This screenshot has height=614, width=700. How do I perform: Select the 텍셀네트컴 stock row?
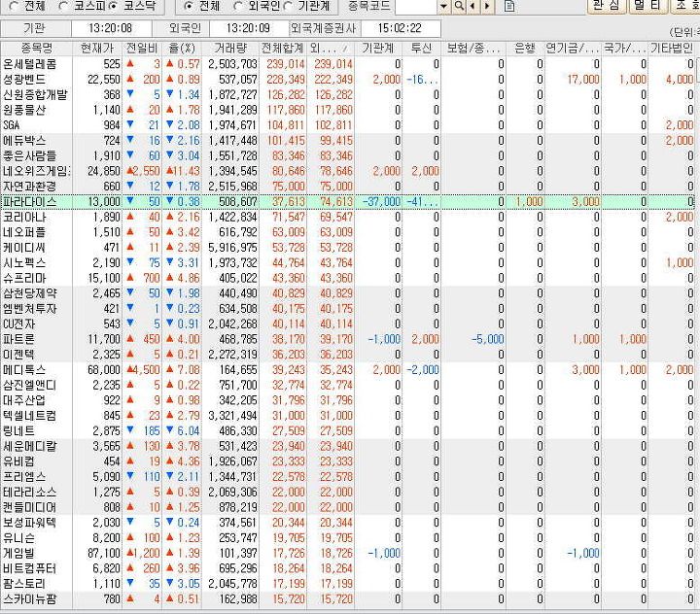[348, 416]
